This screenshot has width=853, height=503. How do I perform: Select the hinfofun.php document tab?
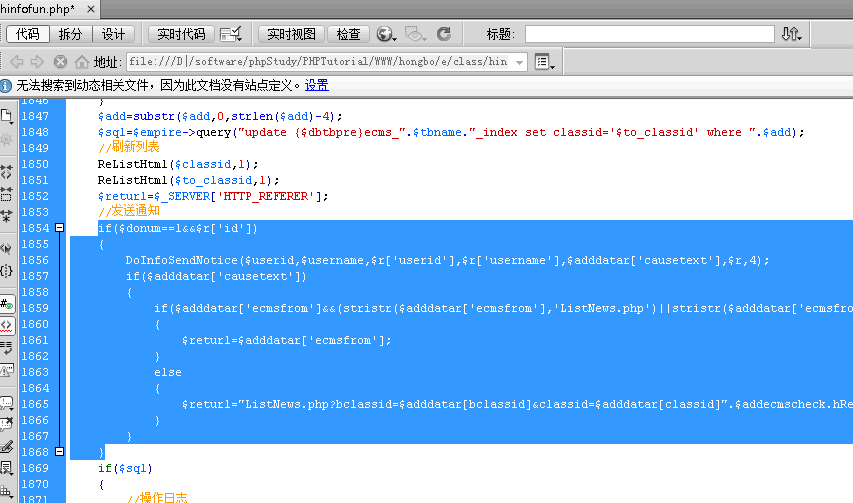pos(38,9)
